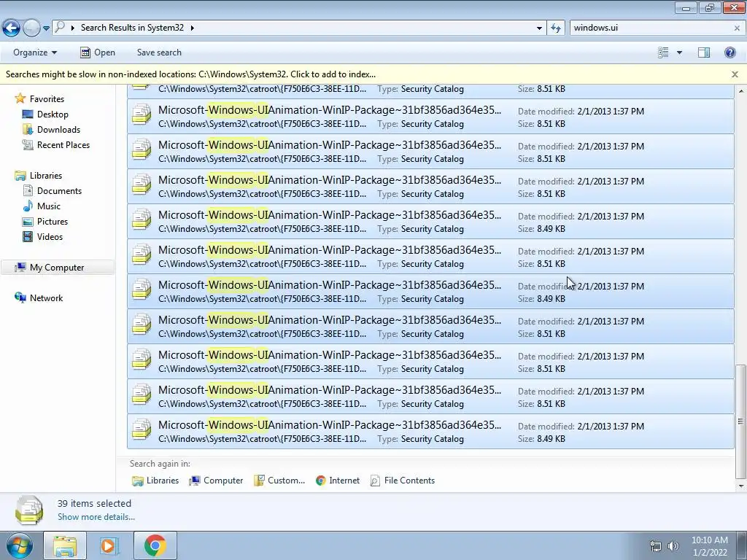Click Open in the toolbar
Screen dimensions: 747x560
pos(98,52)
